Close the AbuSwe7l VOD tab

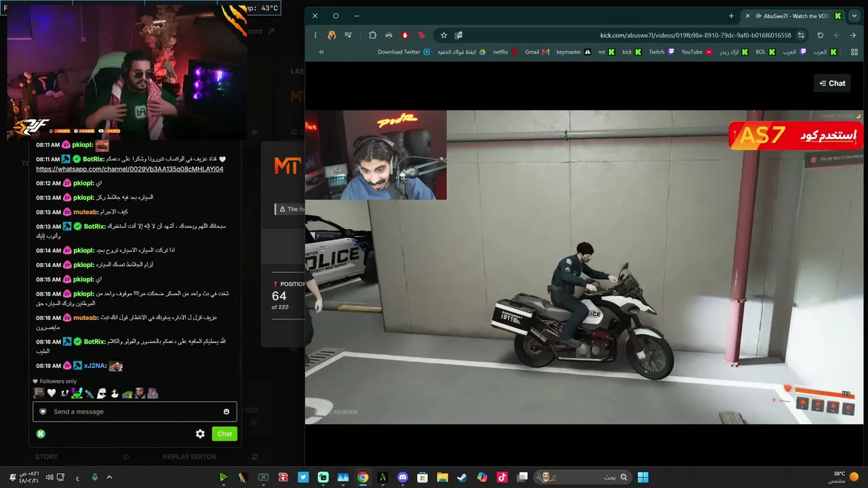[748, 16]
